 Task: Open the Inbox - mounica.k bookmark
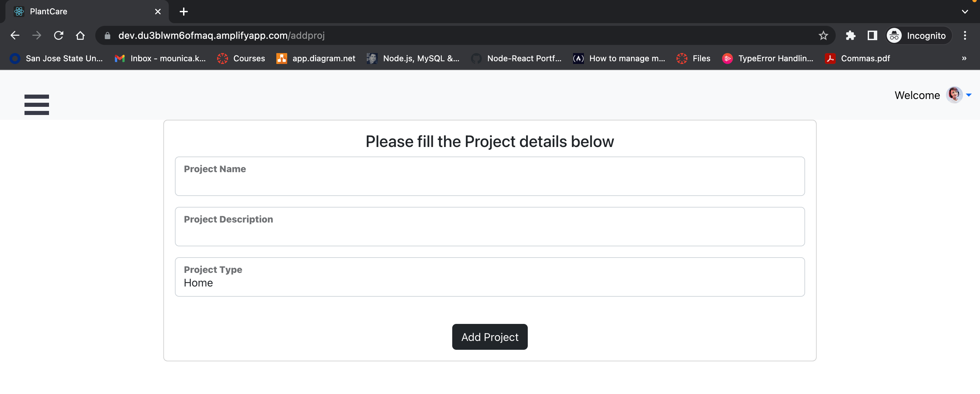click(x=160, y=58)
